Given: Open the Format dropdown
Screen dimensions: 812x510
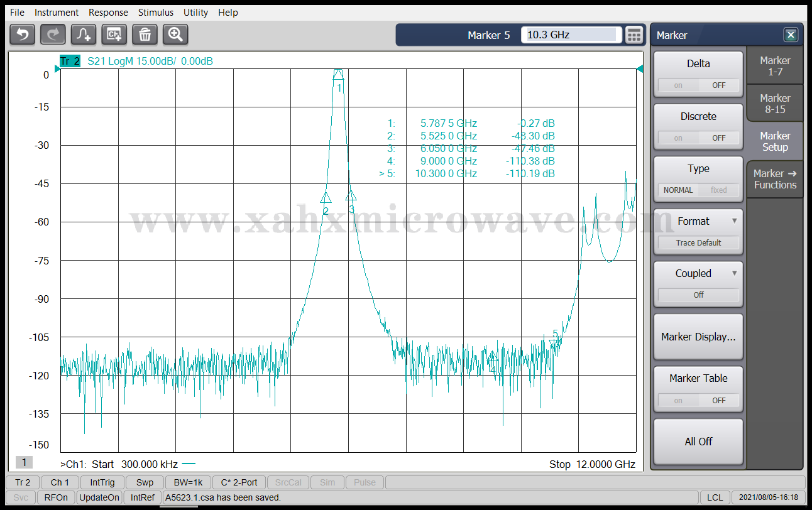Looking at the screenshot, I should [x=698, y=232].
